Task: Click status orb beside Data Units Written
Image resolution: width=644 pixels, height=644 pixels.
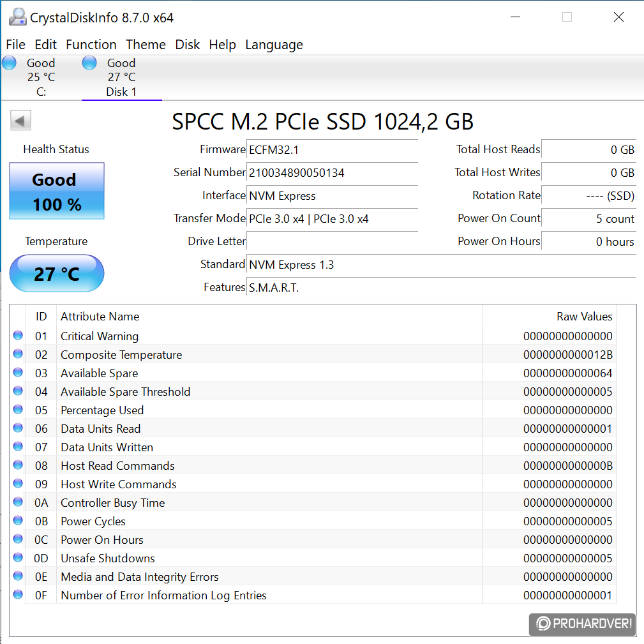Action: (x=18, y=446)
